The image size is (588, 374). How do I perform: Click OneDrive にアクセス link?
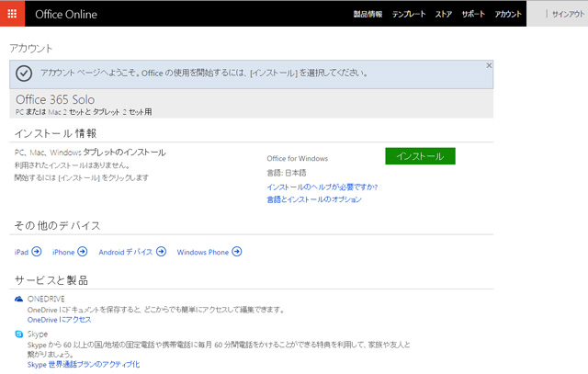[x=59, y=320]
